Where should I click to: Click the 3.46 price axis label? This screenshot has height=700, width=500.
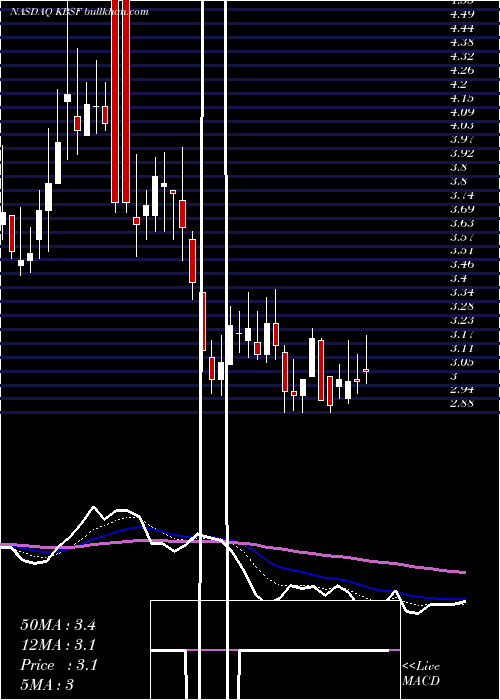pos(462,264)
